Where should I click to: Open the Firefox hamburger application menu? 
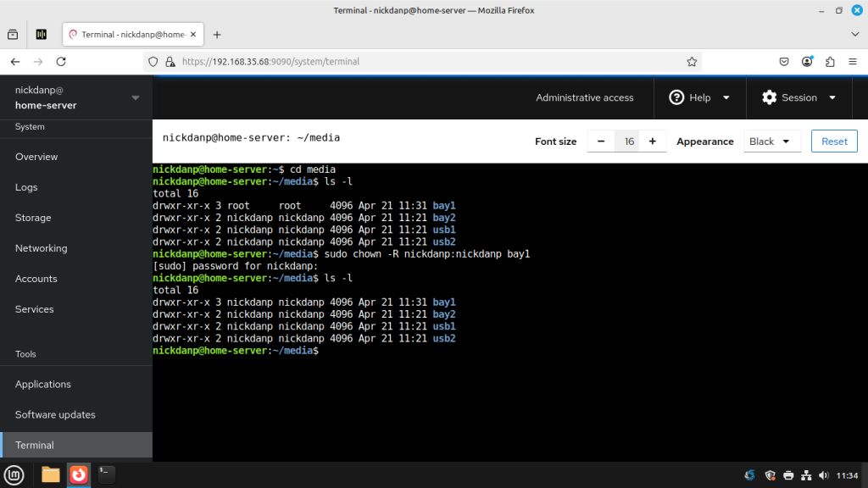pyautogui.click(x=853, y=62)
